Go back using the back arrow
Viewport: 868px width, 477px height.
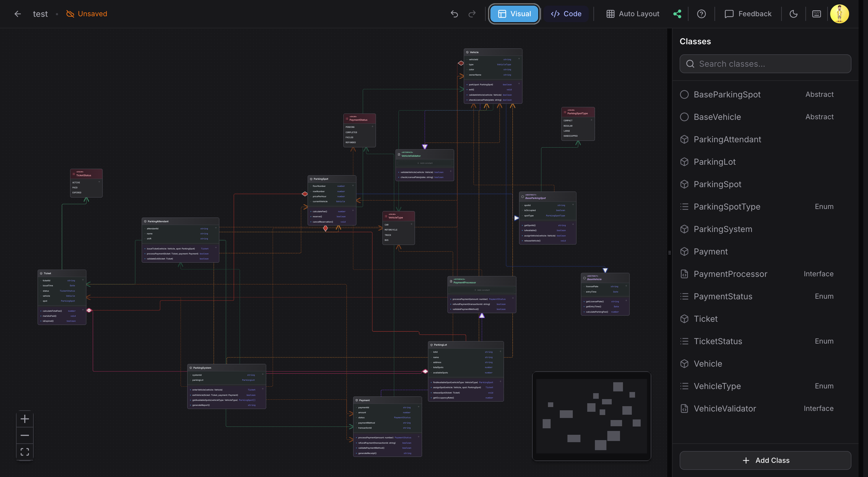pos(17,14)
